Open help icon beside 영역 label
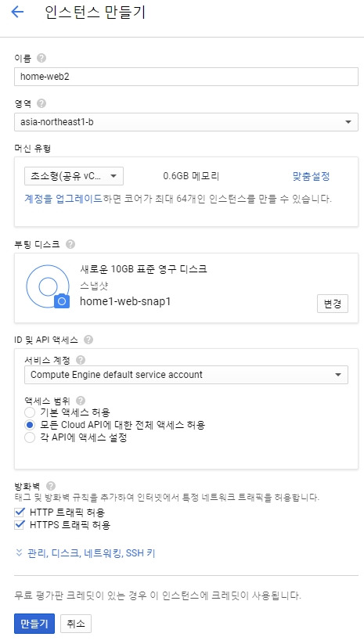Viewport: 364px width, 644px height. (x=41, y=103)
